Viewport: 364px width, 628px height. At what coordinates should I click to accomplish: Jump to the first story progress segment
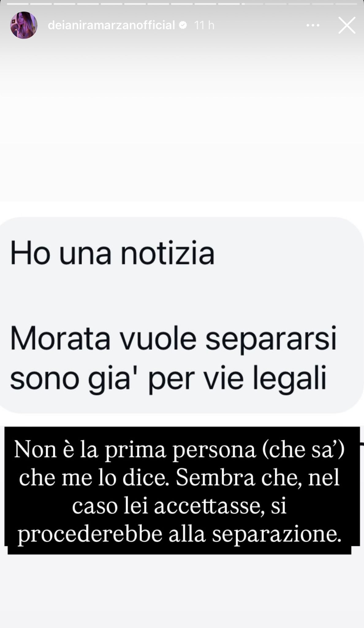(18, 4)
